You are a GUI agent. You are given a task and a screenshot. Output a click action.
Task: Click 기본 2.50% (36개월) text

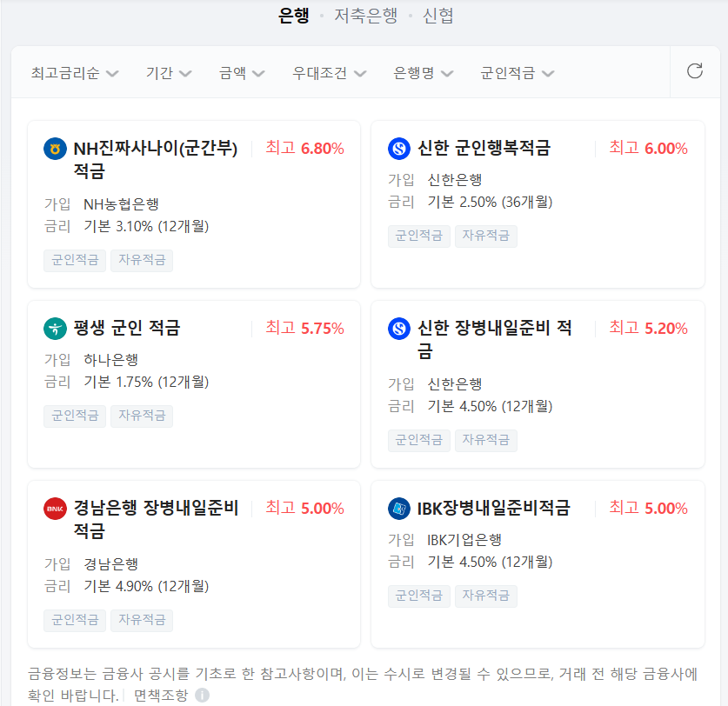pyautogui.click(x=490, y=203)
